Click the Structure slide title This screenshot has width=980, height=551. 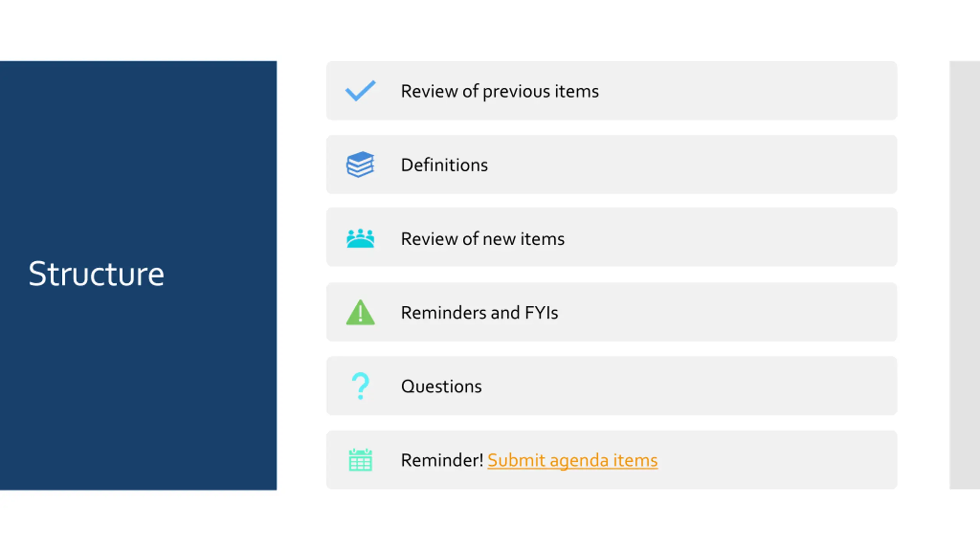pos(96,274)
